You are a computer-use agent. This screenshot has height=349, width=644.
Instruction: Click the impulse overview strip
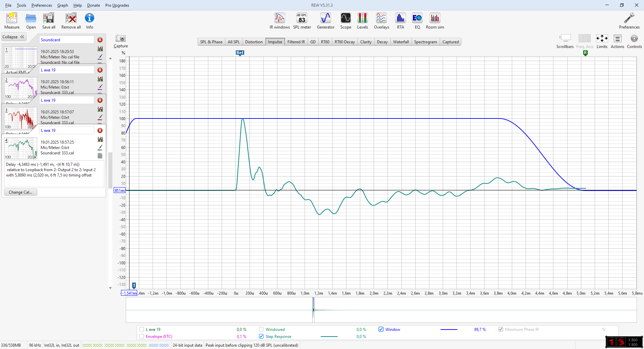(x=381, y=310)
